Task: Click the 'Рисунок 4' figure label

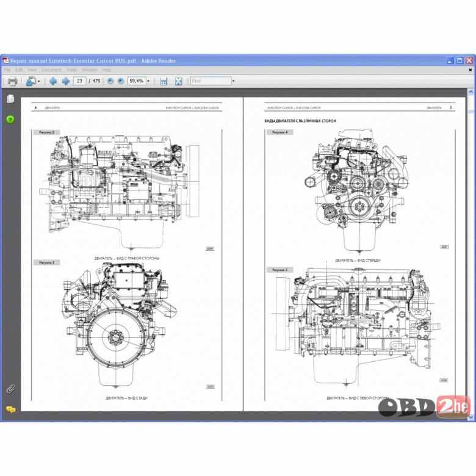Action: tap(279, 132)
